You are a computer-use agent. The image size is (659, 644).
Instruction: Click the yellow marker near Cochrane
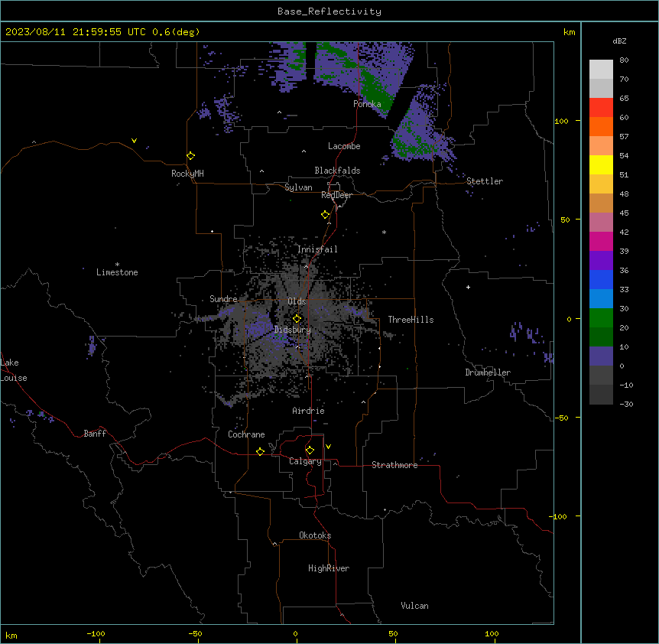click(260, 451)
